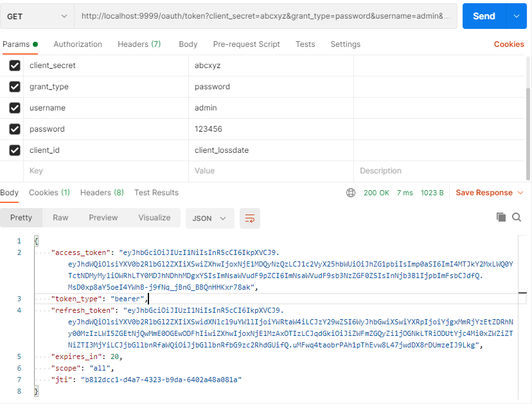Screen dimensions: 532x404
Task: Click the "scope": "all" line
Action: click(82, 368)
